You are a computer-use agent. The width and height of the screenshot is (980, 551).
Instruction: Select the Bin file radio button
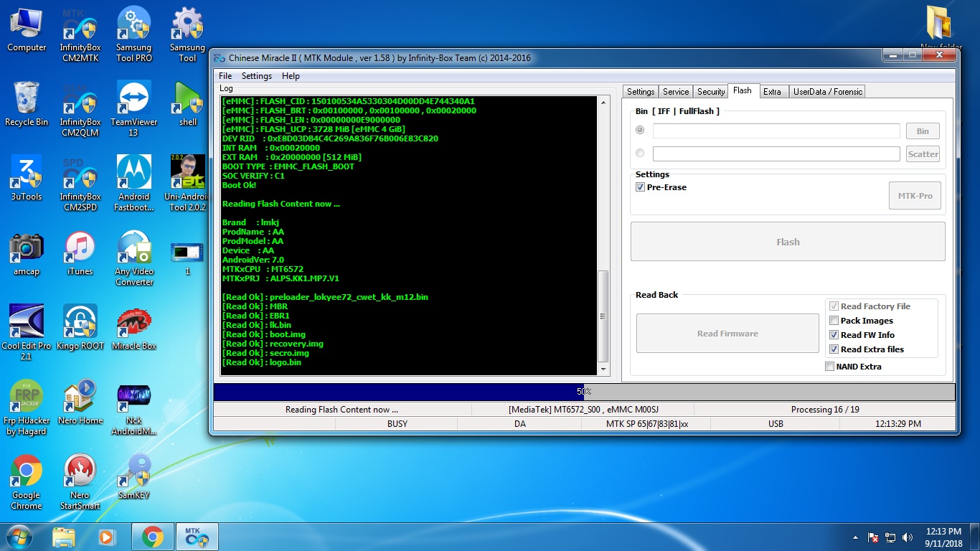pyautogui.click(x=640, y=131)
